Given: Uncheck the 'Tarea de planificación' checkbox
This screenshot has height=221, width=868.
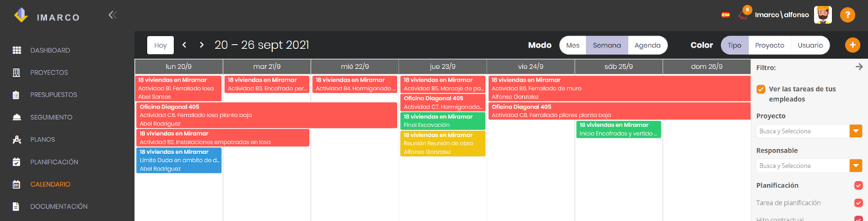Looking at the screenshot, I should pyautogui.click(x=858, y=203).
